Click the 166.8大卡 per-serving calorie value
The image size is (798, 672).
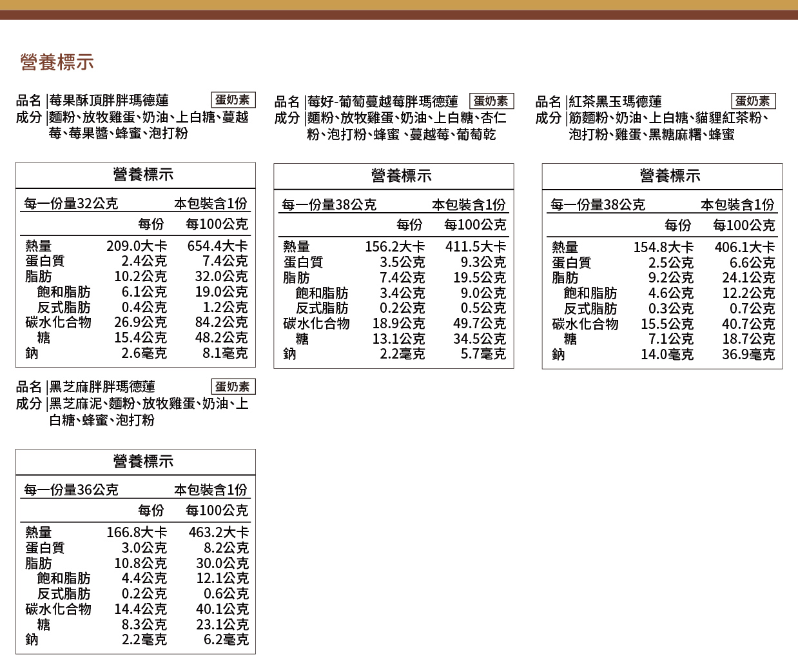tap(137, 532)
